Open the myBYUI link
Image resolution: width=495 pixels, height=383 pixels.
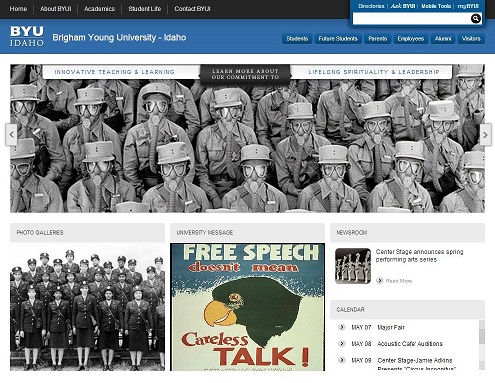(468, 6)
